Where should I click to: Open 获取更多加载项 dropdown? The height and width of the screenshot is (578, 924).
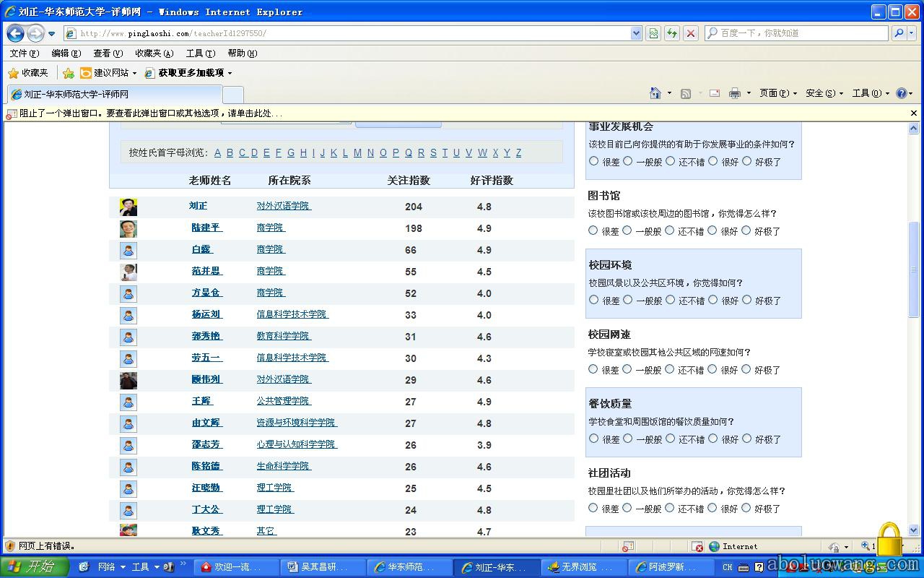(x=230, y=73)
